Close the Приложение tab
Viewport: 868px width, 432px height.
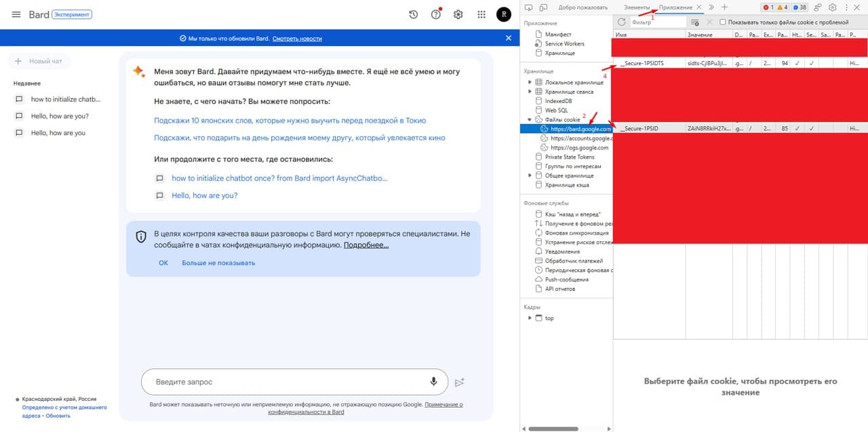[698, 7]
